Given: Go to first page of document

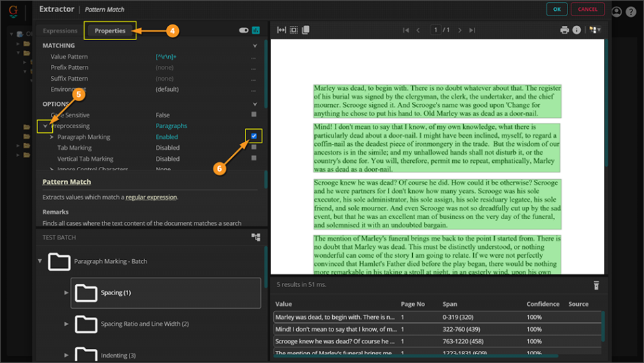Looking at the screenshot, I should [x=406, y=30].
